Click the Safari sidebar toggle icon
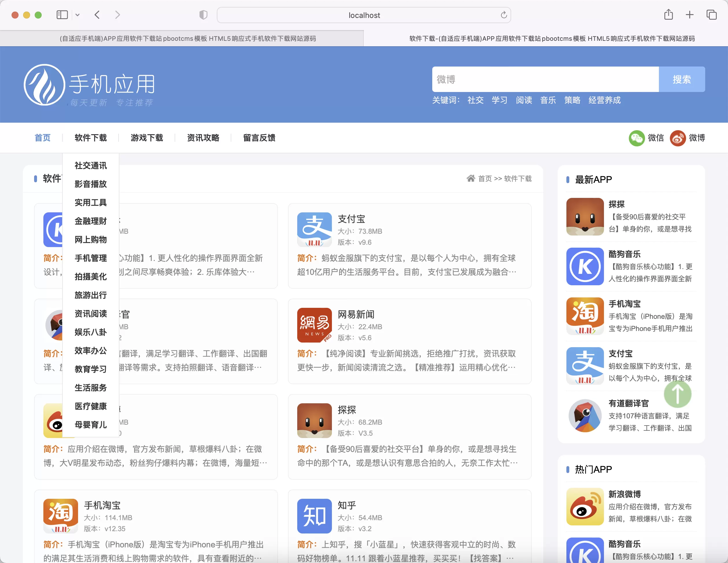Viewport: 728px width, 563px height. point(62,15)
